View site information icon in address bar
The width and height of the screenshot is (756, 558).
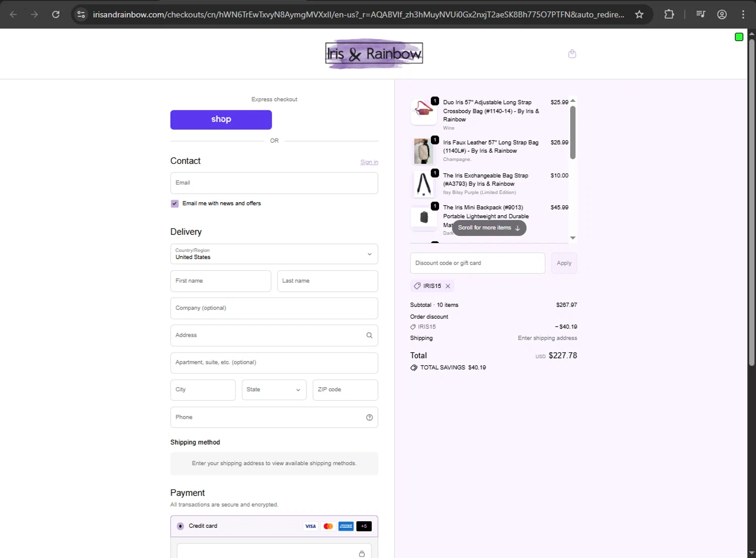tap(81, 15)
